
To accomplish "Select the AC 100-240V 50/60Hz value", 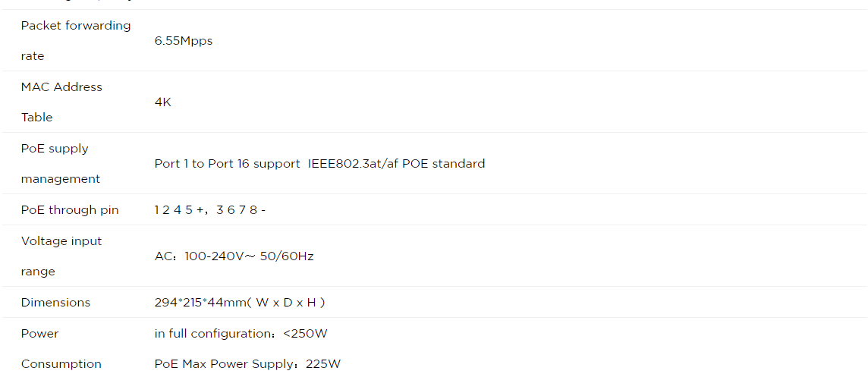I will coord(234,256).
